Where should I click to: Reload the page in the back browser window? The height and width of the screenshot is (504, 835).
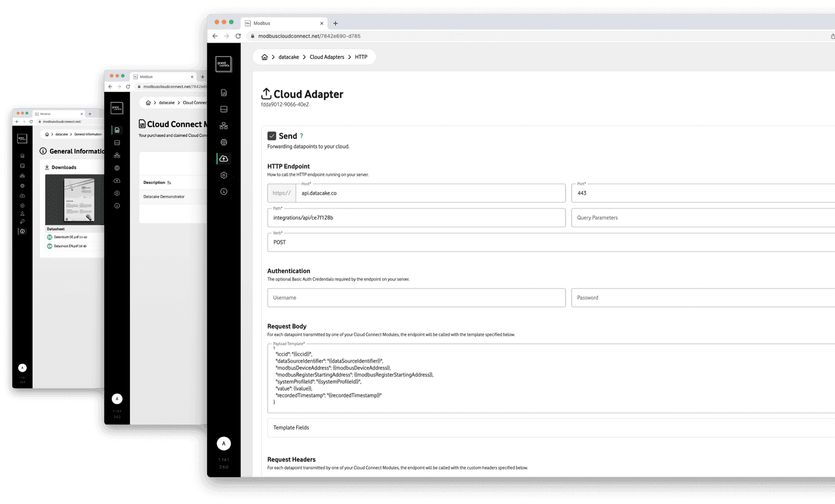coord(31,121)
